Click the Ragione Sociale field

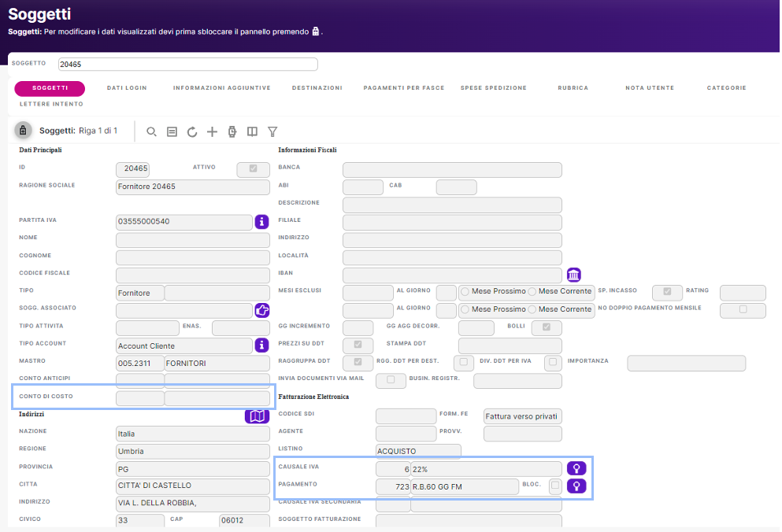(192, 187)
